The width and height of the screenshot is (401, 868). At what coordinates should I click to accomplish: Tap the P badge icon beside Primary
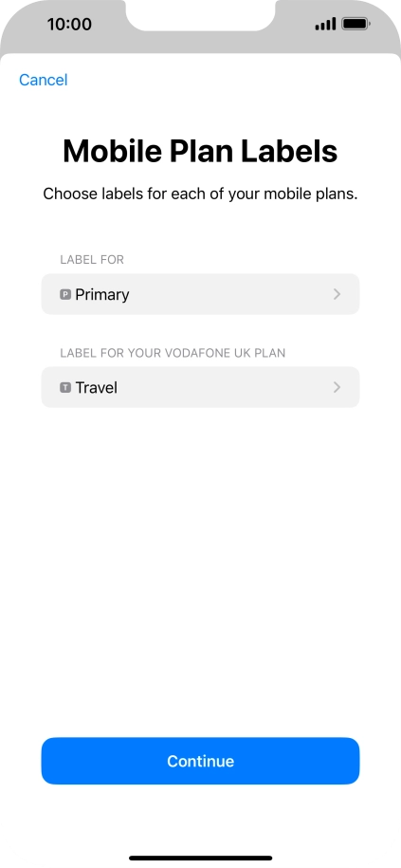tap(65, 294)
